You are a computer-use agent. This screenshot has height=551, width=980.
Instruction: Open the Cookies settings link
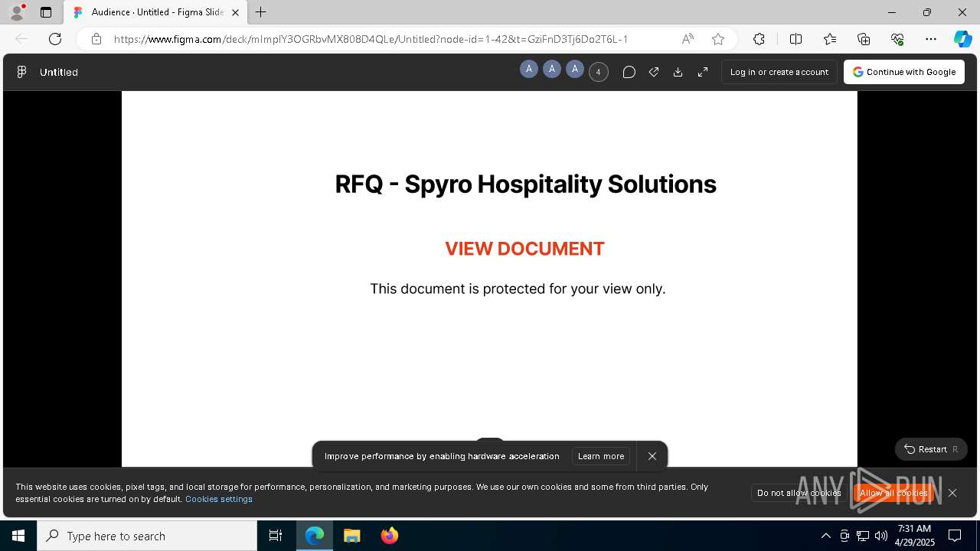pos(219,499)
